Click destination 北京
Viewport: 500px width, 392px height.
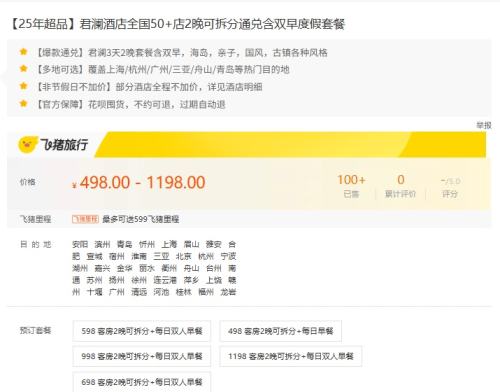pyautogui.click(x=184, y=256)
